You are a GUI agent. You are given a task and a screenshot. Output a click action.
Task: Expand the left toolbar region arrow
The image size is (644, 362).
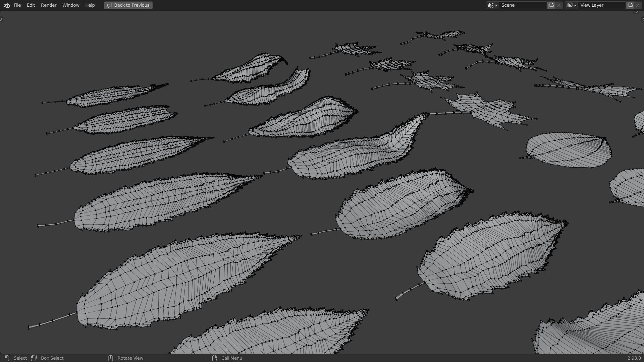1,19
